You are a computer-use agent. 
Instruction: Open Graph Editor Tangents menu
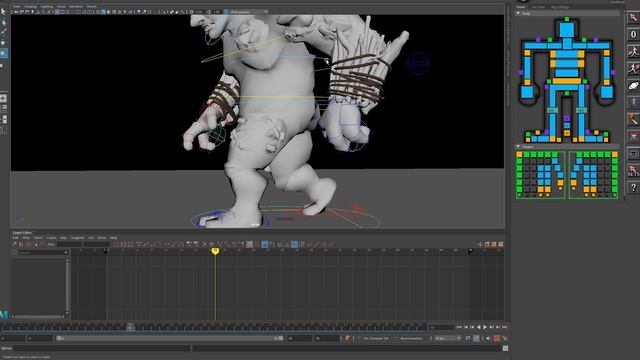(78, 238)
